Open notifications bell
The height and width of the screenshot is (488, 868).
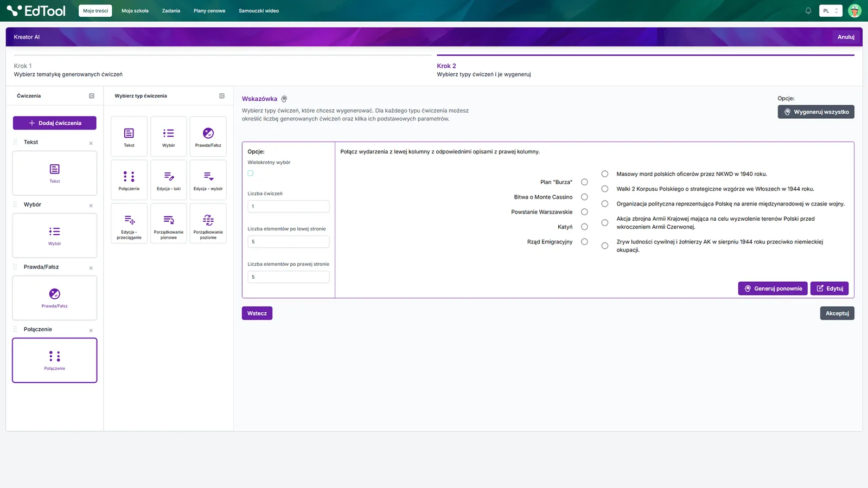[x=808, y=11]
